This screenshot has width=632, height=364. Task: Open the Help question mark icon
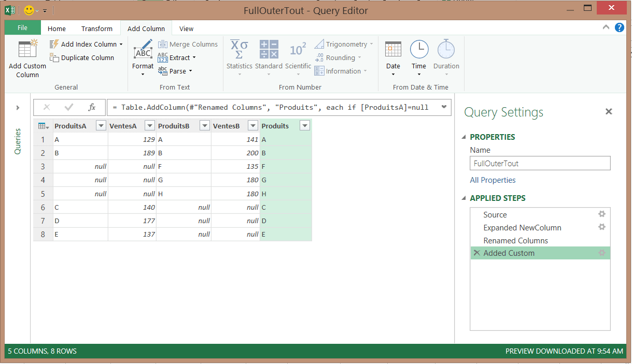tap(619, 28)
